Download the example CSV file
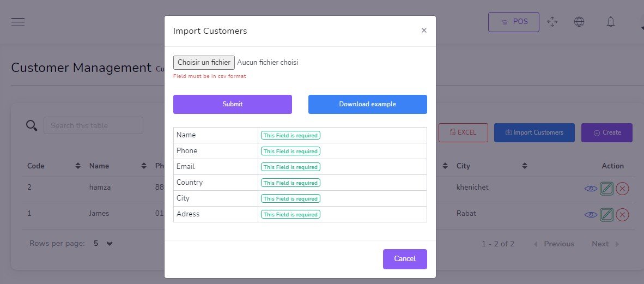Viewport: 644px width, 284px height. click(x=367, y=104)
